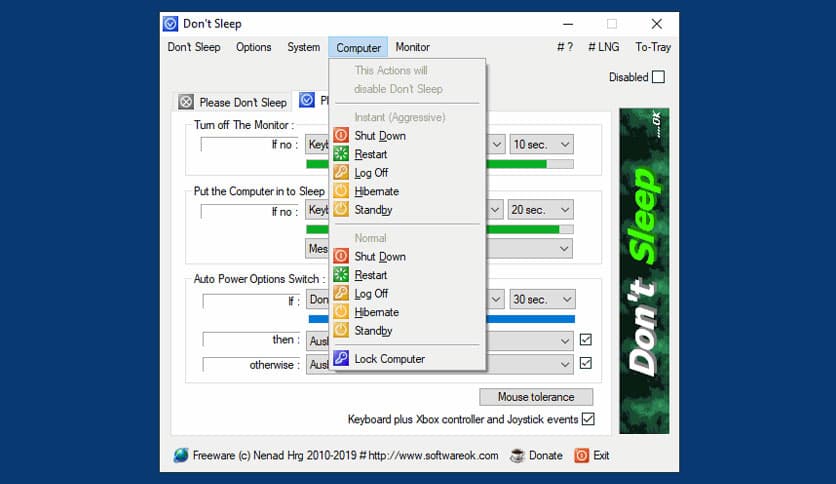The image size is (836, 484).
Task: Click the green sleep timeout progress bar
Action: click(x=530, y=230)
